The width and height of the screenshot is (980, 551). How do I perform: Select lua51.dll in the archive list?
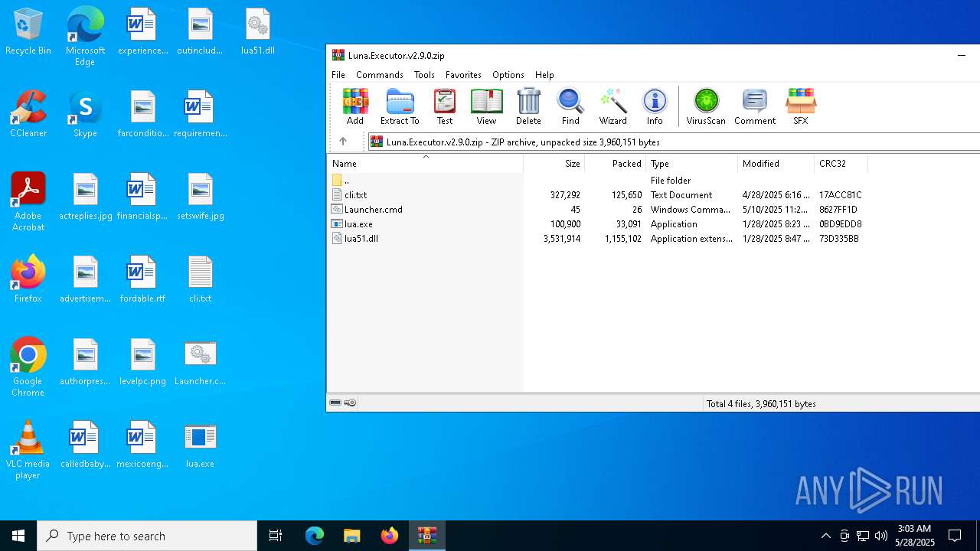tap(361, 239)
